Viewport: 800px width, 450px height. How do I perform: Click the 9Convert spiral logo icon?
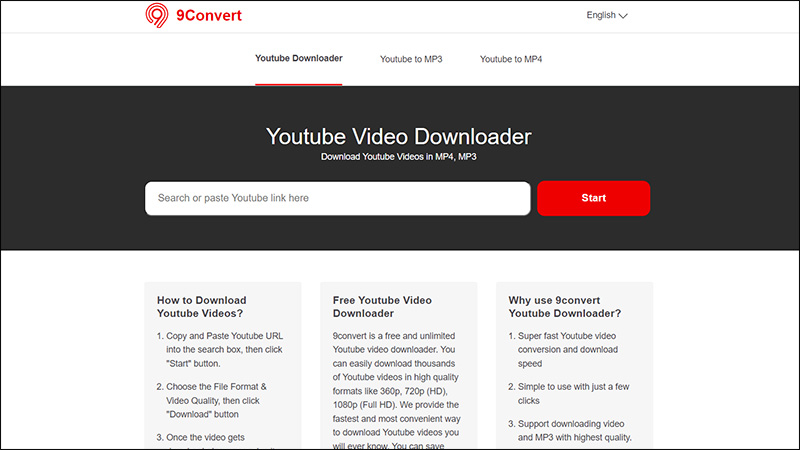point(157,15)
